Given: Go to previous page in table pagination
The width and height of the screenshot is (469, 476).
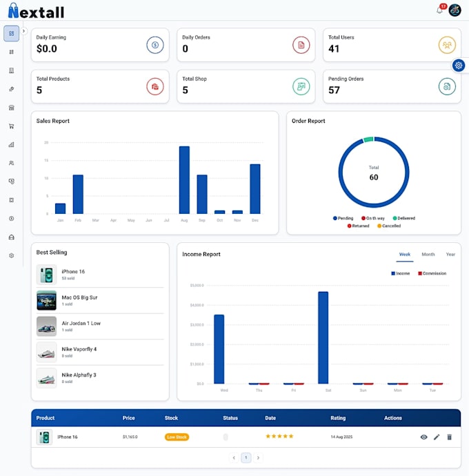Looking at the screenshot, I should pyautogui.click(x=234, y=458).
